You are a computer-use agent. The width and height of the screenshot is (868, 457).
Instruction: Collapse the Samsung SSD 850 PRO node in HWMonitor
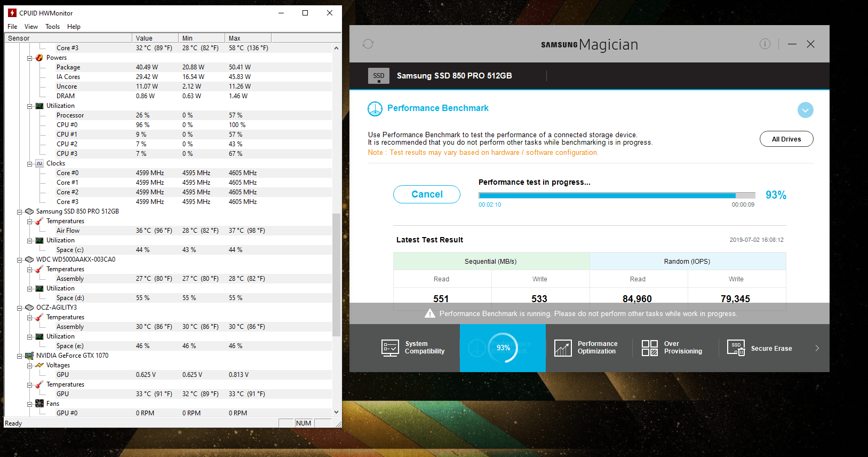[x=20, y=211]
